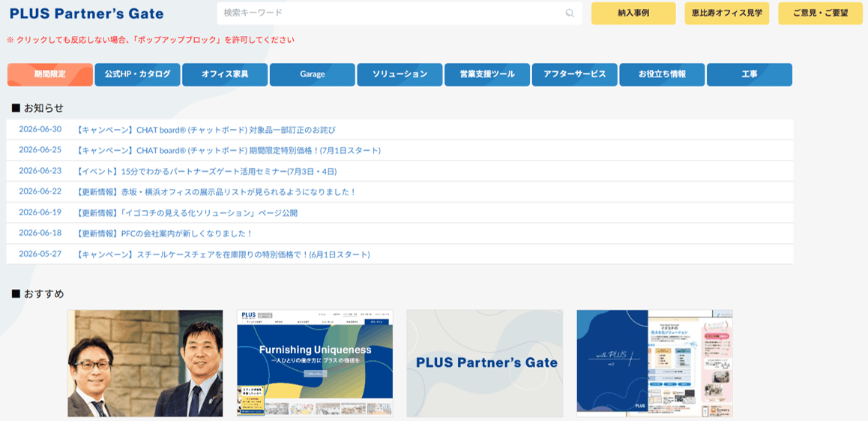
Task: Click the red ポップアップブロック warning text
Action: pos(151,40)
